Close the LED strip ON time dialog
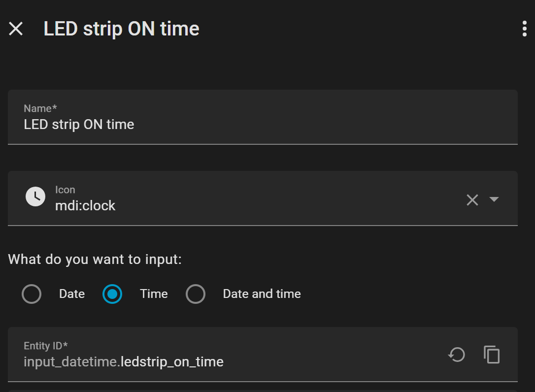Screen dimensions: 535x392 point(16,29)
